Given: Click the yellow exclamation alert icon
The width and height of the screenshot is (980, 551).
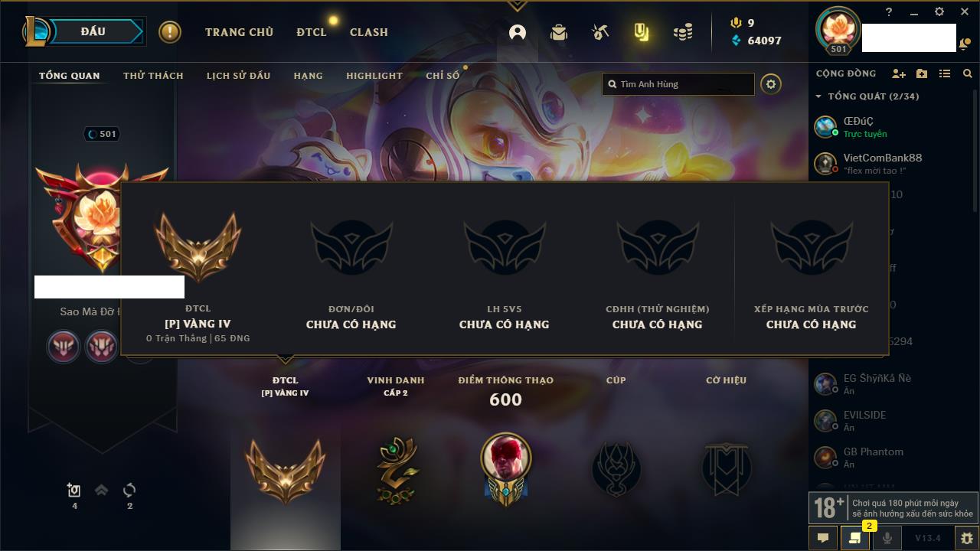Looking at the screenshot, I should (170, 32).
